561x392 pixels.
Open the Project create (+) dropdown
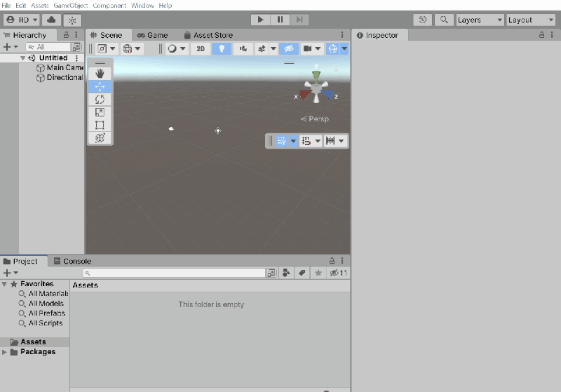point(11,273)
